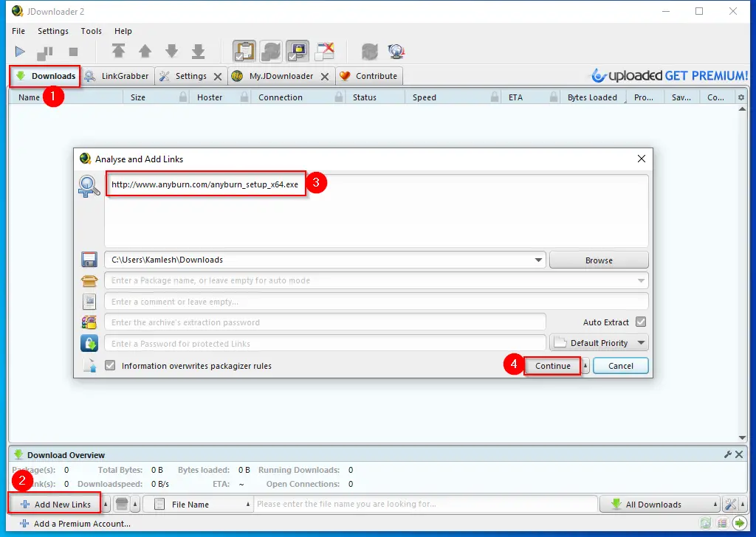
Task: Open bottom bar settings wrench icon
Action: click(730, 505)
